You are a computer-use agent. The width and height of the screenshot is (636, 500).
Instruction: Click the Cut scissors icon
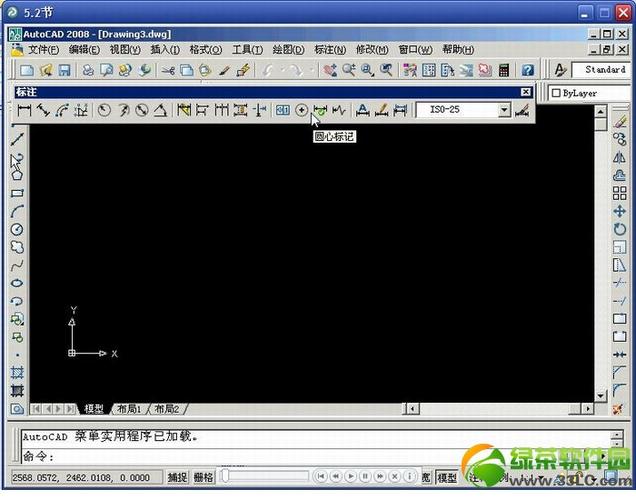pos(168,70)
